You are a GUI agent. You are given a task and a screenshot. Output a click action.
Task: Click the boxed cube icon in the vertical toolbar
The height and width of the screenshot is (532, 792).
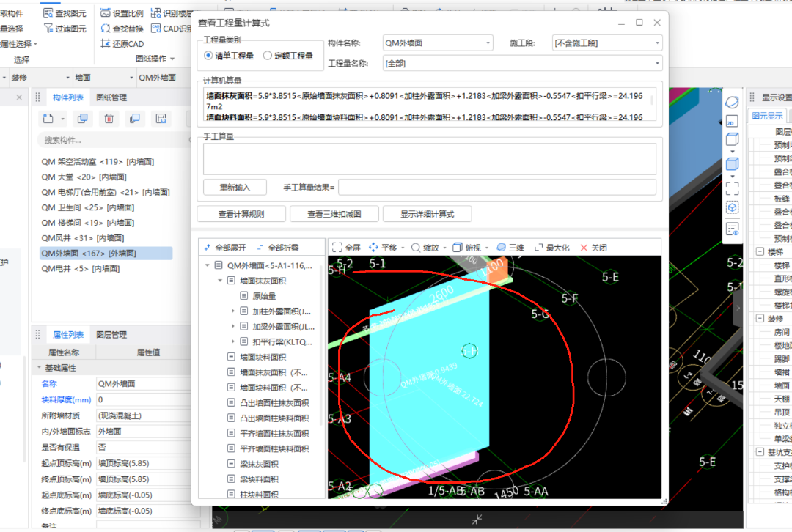[732, 207]
